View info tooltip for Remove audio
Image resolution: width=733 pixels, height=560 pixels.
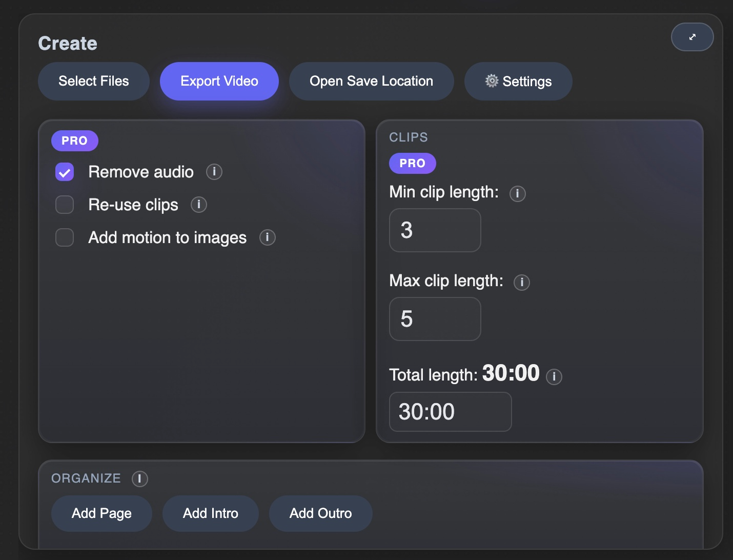tap(214, 172)
